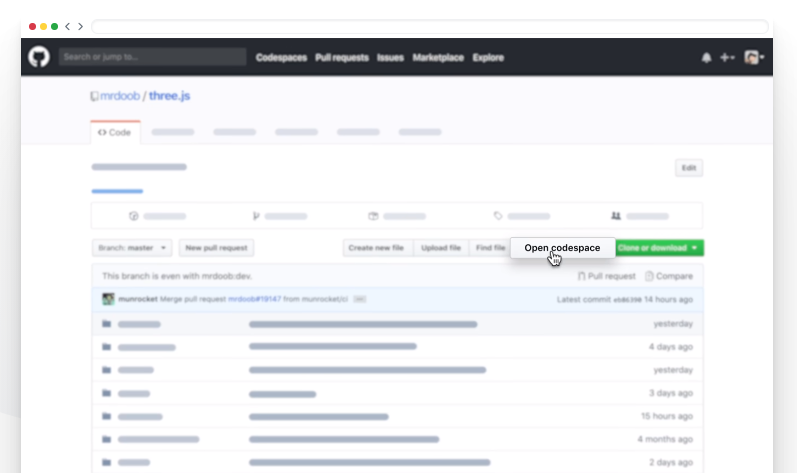Click folder icon in 4 days ago row
Screen dimensions: 797x473
(106, 347)
